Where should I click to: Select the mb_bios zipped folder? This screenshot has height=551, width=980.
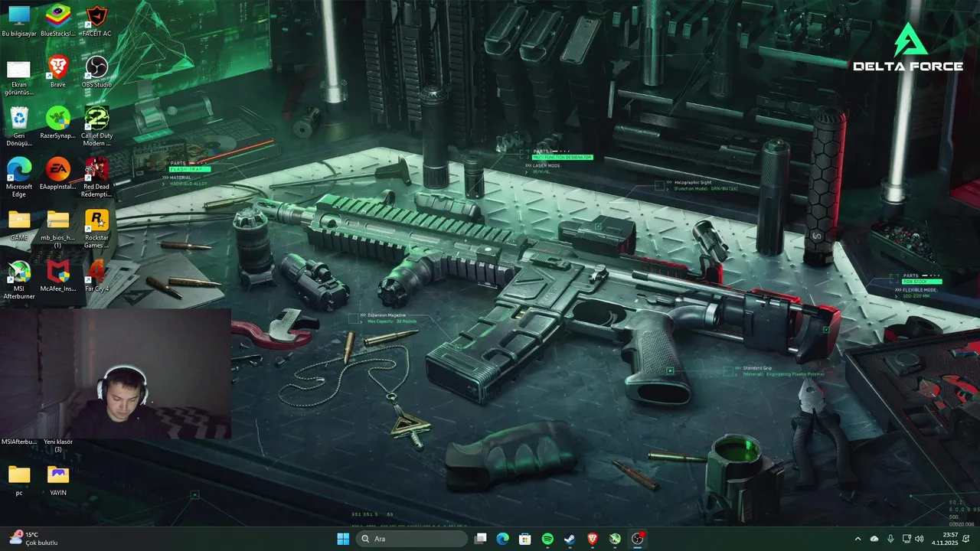click(x=58, y=229)
